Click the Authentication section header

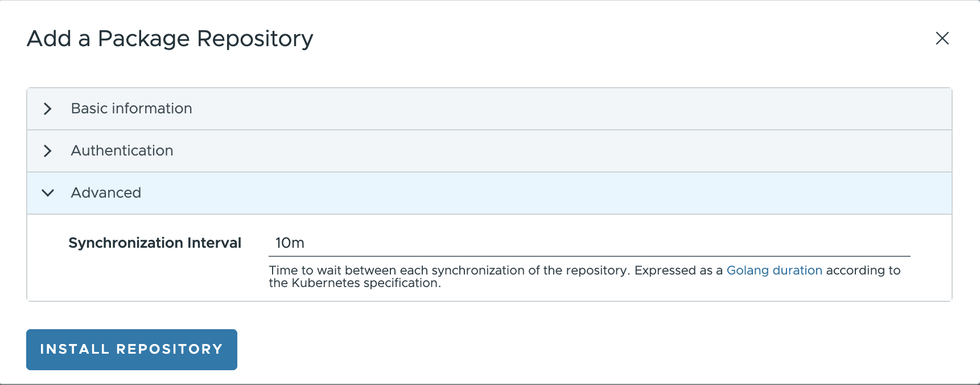point(122,151)
